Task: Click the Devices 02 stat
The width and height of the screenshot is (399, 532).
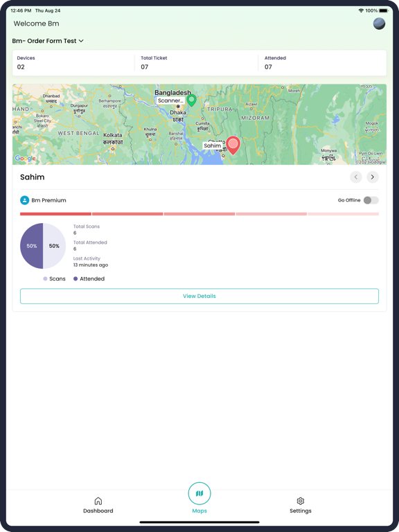Action: [26, 63]
